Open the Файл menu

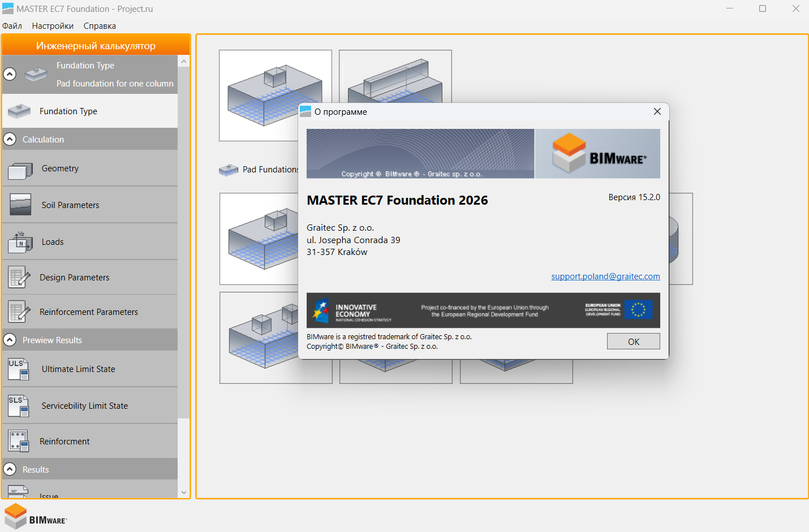coord(12,26)
